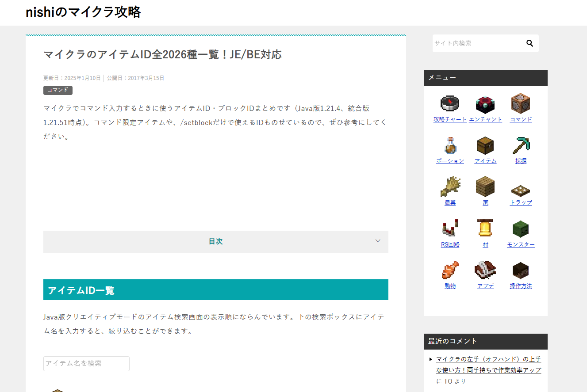Open the 攻略チャート link

coord(450,119)
